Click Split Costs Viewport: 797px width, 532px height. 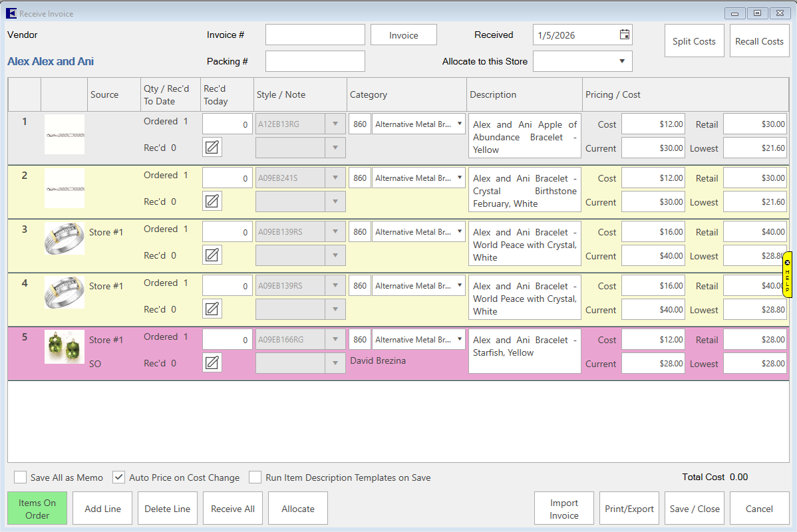click(x=694, y=41)
